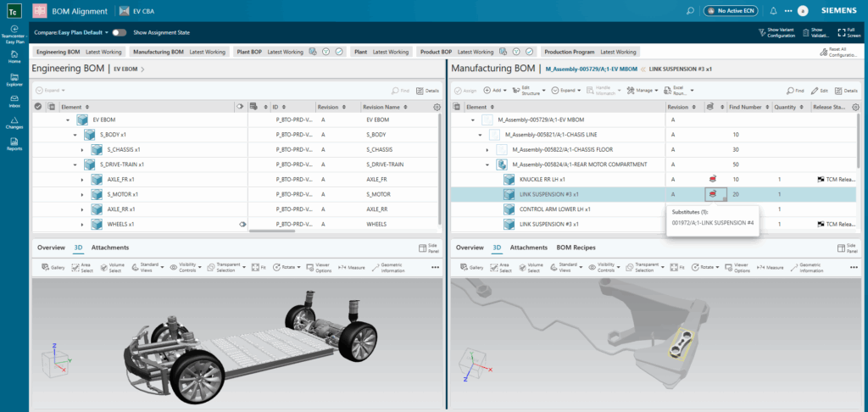Collapse the REAR MOTOR COMPARTMENT assembly node

coord(487,164)
